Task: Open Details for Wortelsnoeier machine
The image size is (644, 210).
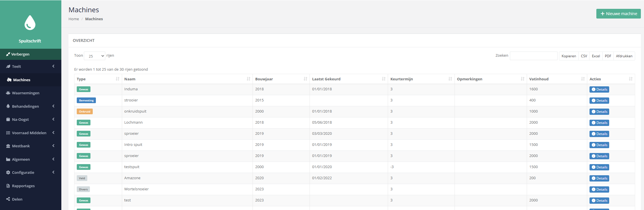Action: point(599,189)
